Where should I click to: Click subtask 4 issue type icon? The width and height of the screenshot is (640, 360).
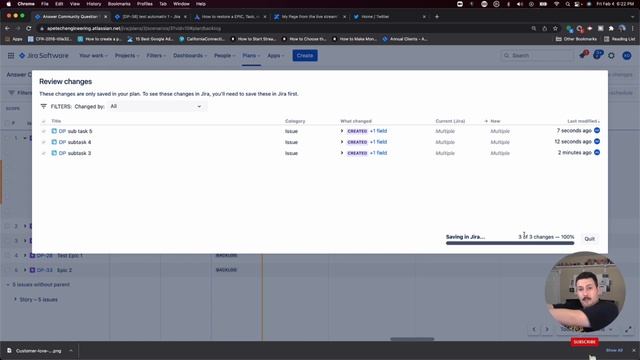pyautogui.click(x=54, y=142)
